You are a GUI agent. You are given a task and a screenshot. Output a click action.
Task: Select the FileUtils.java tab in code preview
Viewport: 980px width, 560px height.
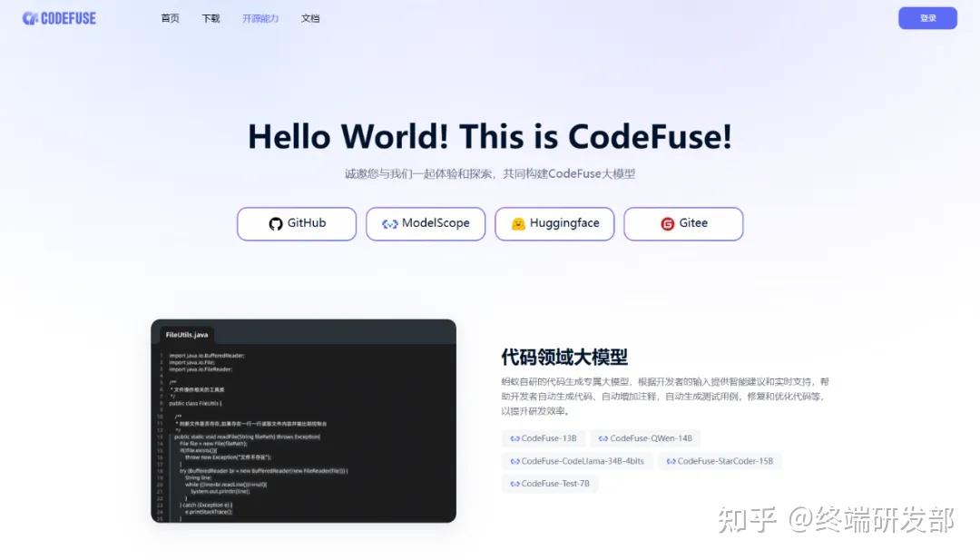[187, 335]
